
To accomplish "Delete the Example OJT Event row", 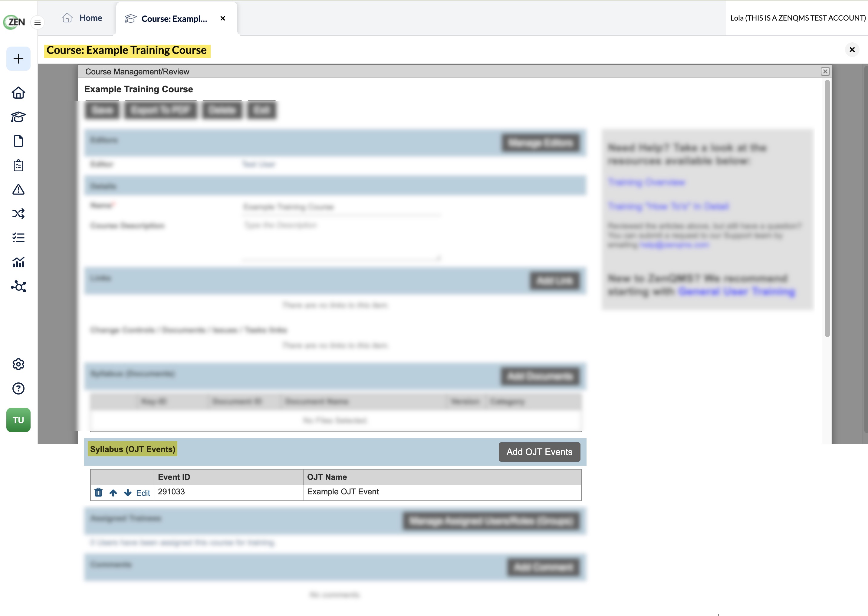I will click(99, 492).
